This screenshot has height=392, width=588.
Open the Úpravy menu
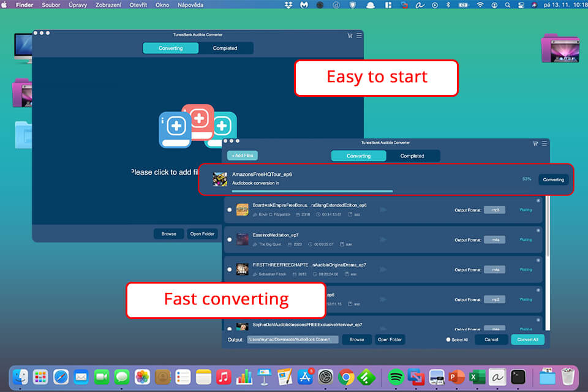pyautogui.click(x=78, y=5)
